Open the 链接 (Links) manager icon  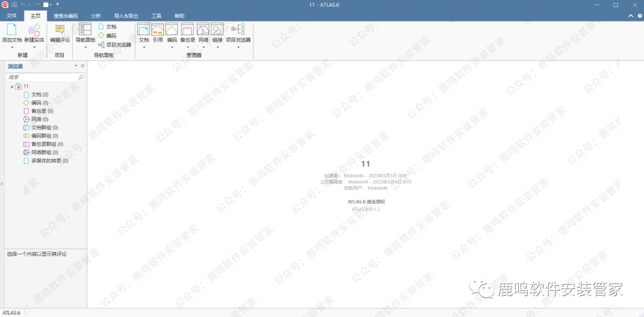click(x=217, y=30)
